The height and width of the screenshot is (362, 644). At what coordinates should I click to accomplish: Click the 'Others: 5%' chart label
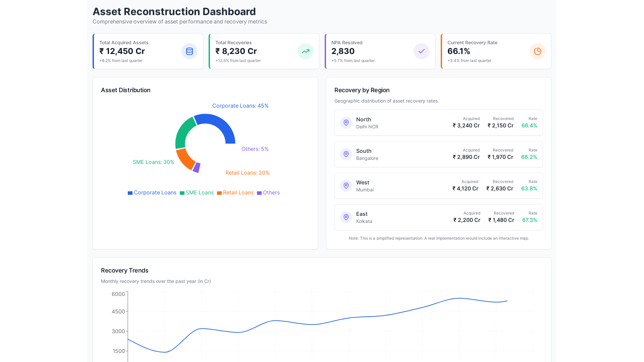255,149
